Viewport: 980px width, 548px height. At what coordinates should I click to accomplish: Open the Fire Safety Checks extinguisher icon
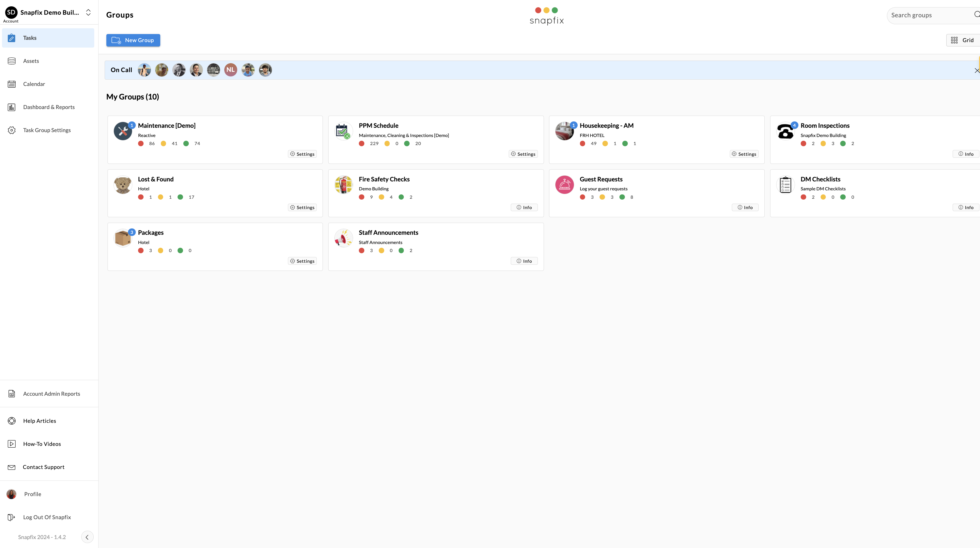pos(343,185)
